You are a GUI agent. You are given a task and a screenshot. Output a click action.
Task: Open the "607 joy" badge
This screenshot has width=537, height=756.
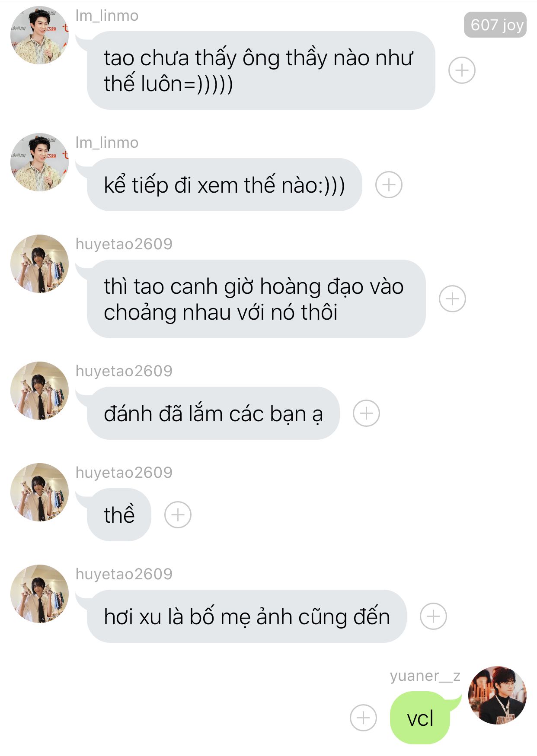click(495, 25)
